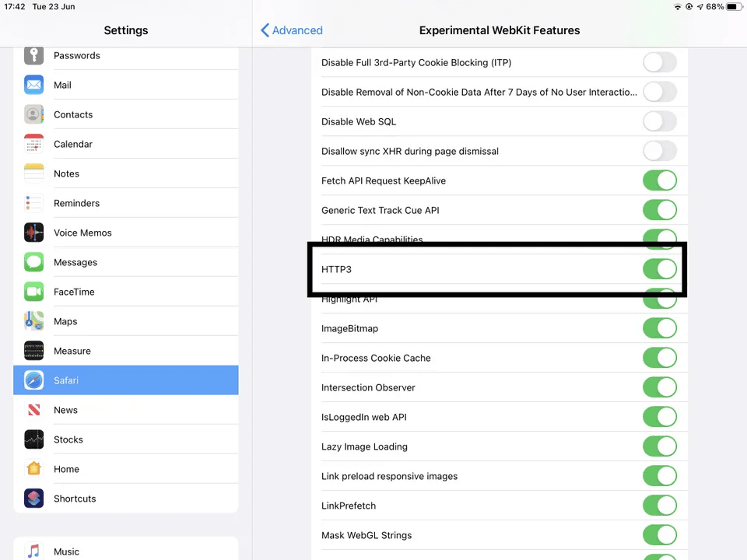747x560 pixels.
Task: Open the Reminders settings row
Action: (x=76, y=203)
